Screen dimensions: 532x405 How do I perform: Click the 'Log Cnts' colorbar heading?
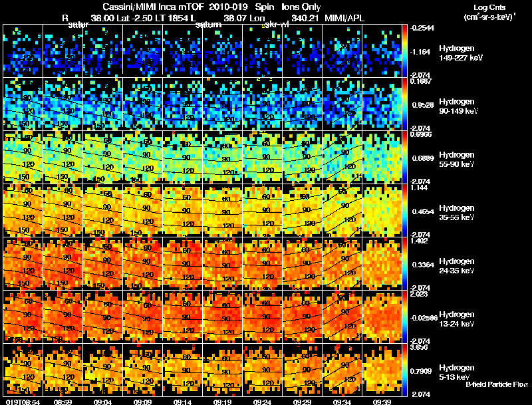(489, 7)
